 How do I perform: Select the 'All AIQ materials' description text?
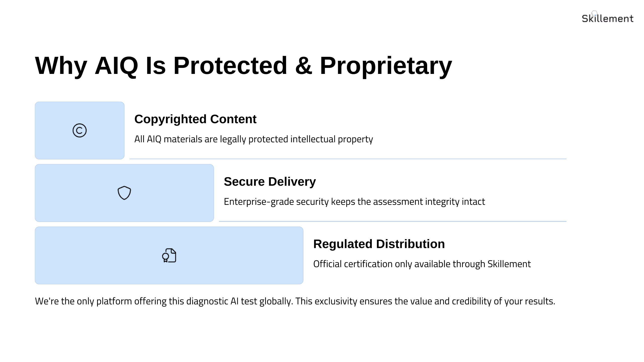tap(254, 139)
